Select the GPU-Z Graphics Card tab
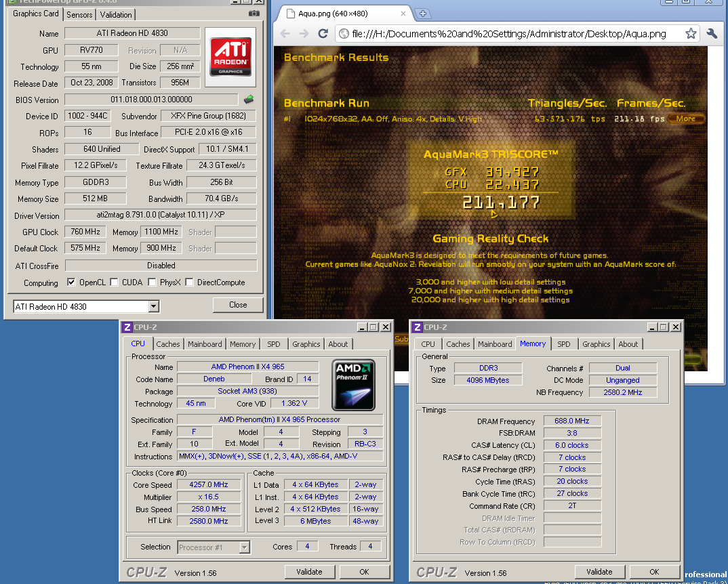Screen dimensions: 728x584 pos(36,14)
